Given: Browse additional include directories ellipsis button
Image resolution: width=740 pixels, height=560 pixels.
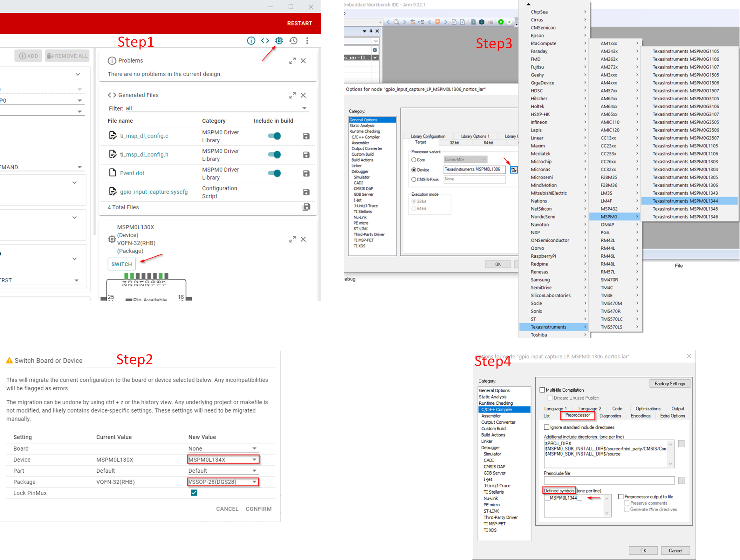Looking at the screenshot, I should [681, 444].
